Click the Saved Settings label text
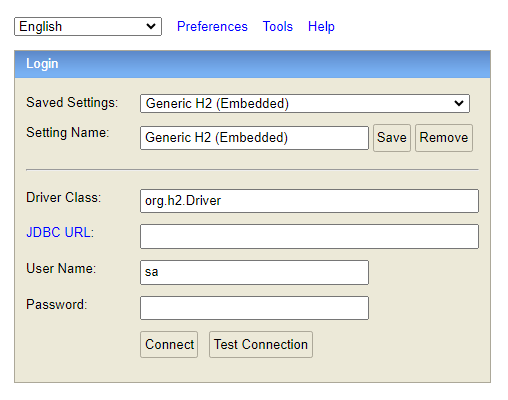Viewport: 508px width, 400px height. coord(72,102)
